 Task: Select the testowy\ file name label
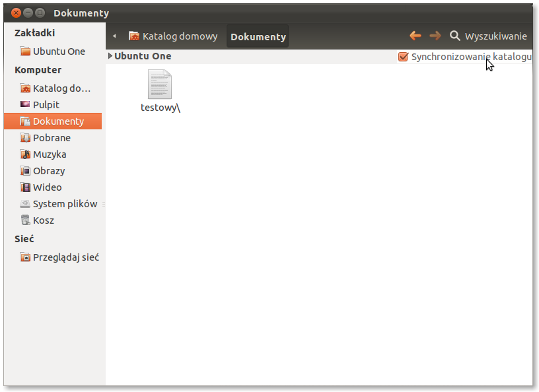161,108
